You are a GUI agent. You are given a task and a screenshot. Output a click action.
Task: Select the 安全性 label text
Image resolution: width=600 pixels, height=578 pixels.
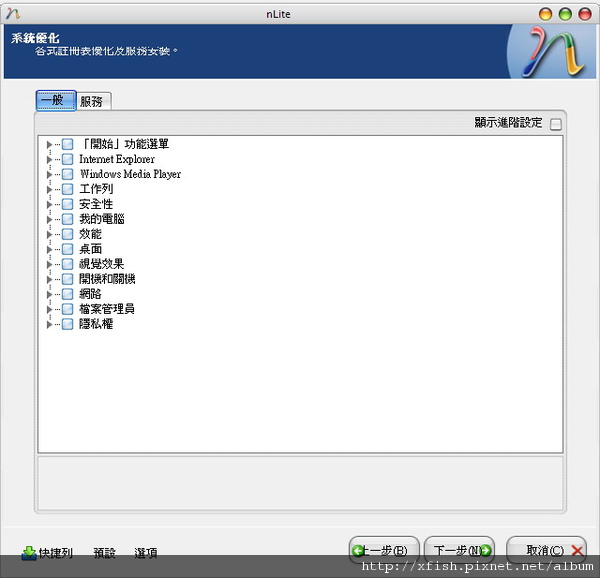coord(96,204)
